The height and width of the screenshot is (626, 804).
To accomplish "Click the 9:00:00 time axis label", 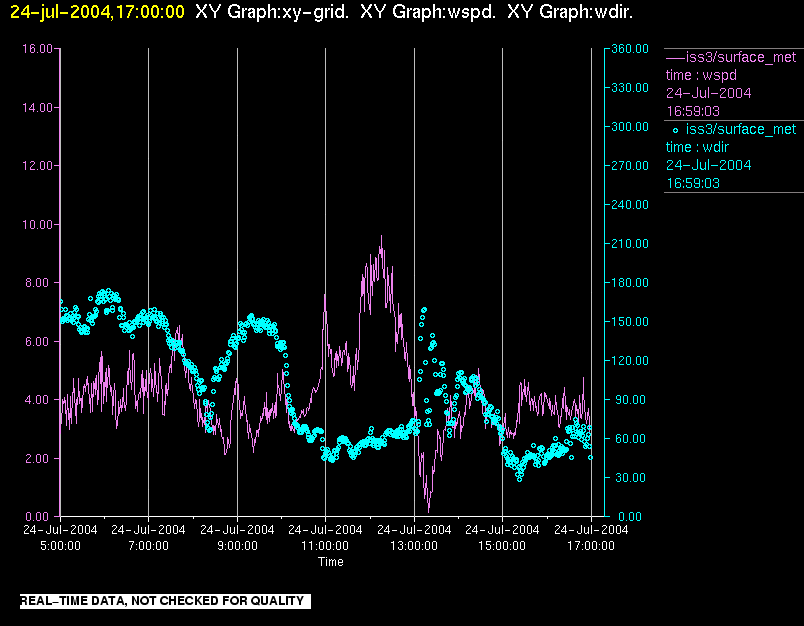I will pyautogui.click(x=237, y=546).
